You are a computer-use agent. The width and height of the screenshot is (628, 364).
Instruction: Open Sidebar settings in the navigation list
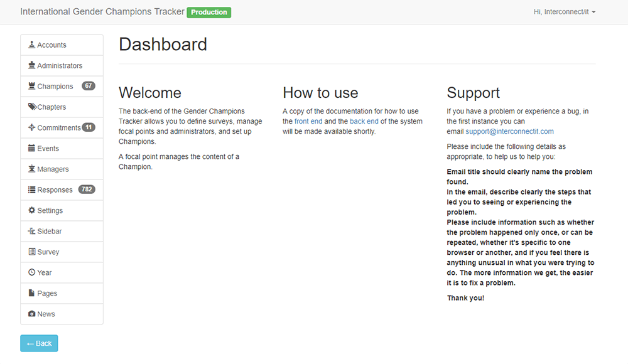pos(49,232)
